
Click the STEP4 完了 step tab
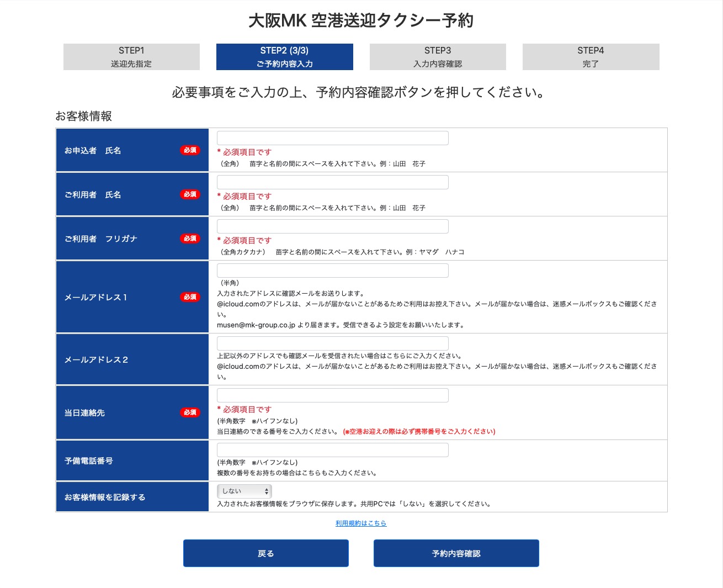(591, 57)
